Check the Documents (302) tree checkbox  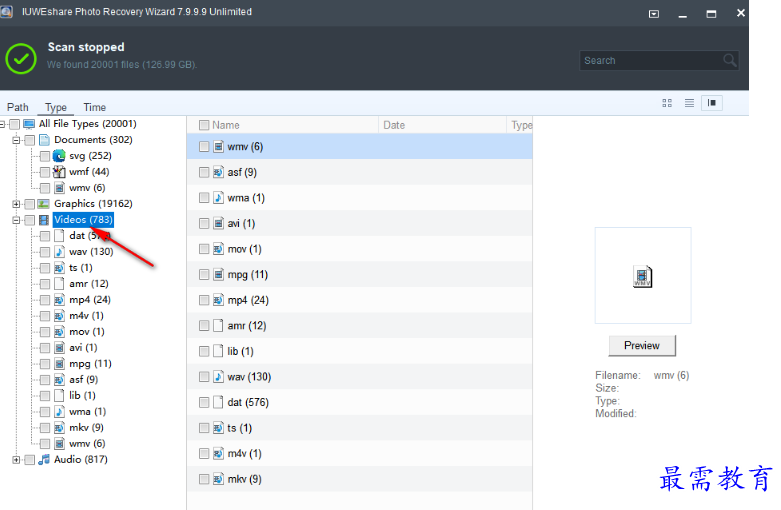point(29,140)
